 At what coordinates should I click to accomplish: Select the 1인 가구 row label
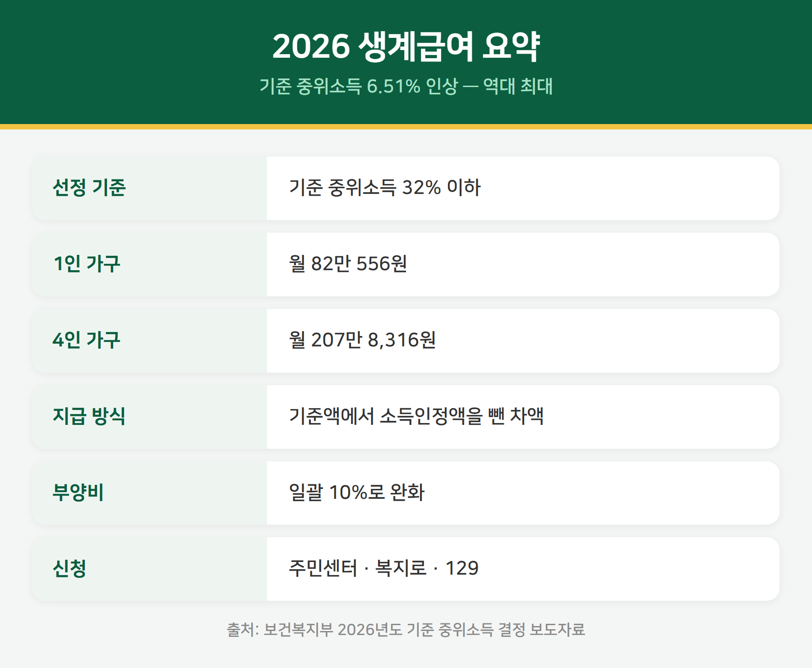[87, 264]
